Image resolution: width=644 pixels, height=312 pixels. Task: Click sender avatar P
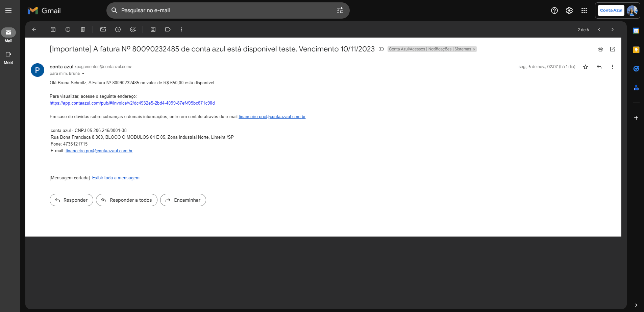[x=38, y=70]
